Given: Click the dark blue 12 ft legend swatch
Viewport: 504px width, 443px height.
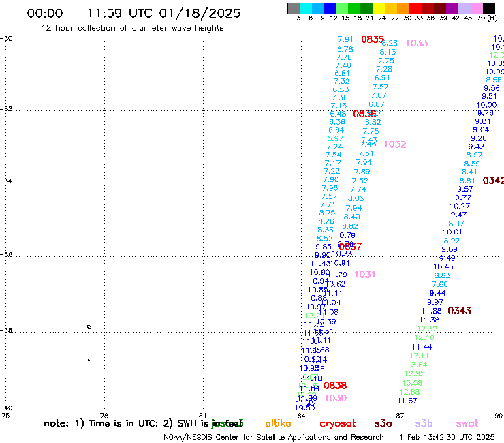Looking at the screenshot, I should [x=330, y=8].
